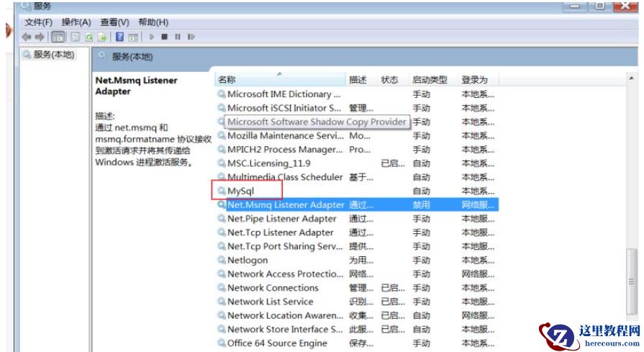This screenshot has height=352, width=644.
Task: Click gear icon beside MySql
Action: point(222,191)
